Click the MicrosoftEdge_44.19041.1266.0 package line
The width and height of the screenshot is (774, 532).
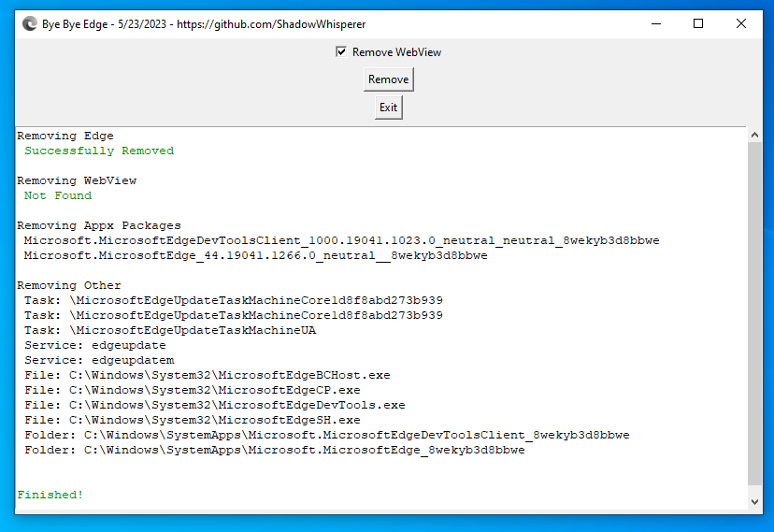pyautogui.click(x=256, y=255)
